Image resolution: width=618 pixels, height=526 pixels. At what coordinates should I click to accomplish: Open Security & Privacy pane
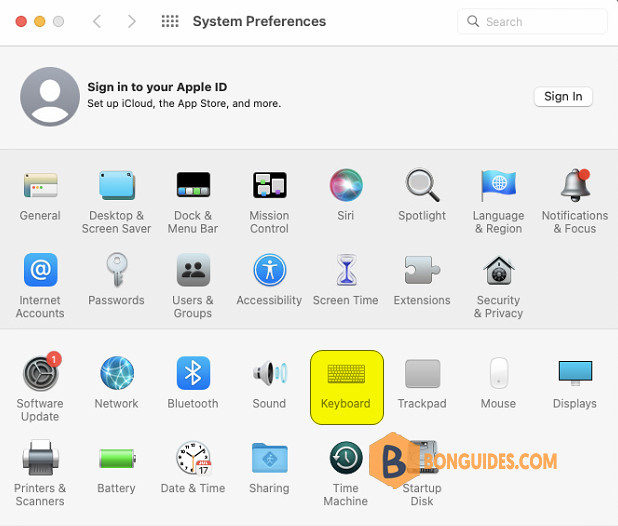(x=499, y=286)
